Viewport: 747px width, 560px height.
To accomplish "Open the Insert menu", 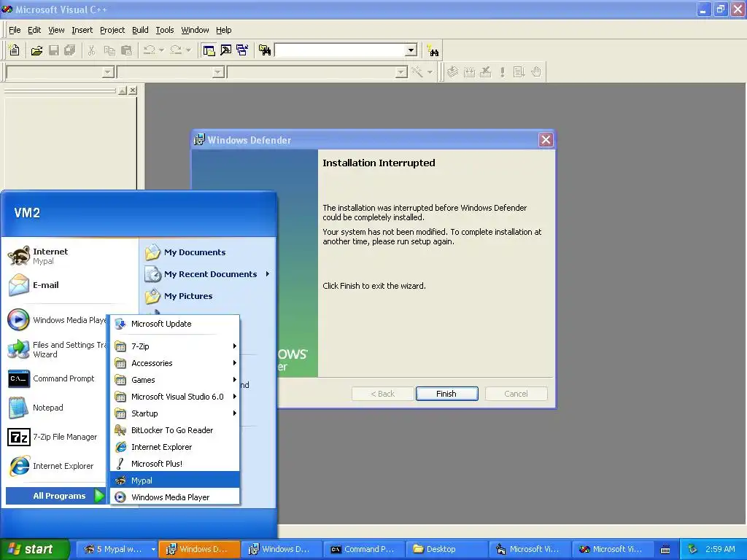I will pos(82,30).
